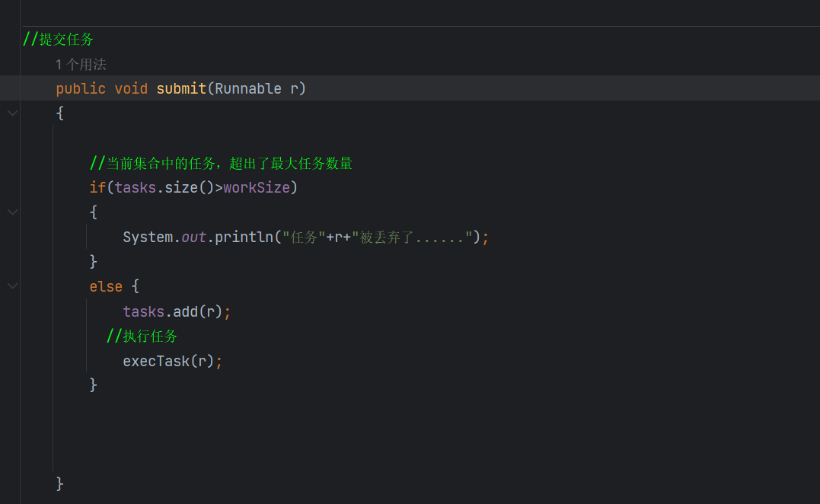Click the else keyword
The height and width of the screenshot is (504, 820).
coord(106,286)
